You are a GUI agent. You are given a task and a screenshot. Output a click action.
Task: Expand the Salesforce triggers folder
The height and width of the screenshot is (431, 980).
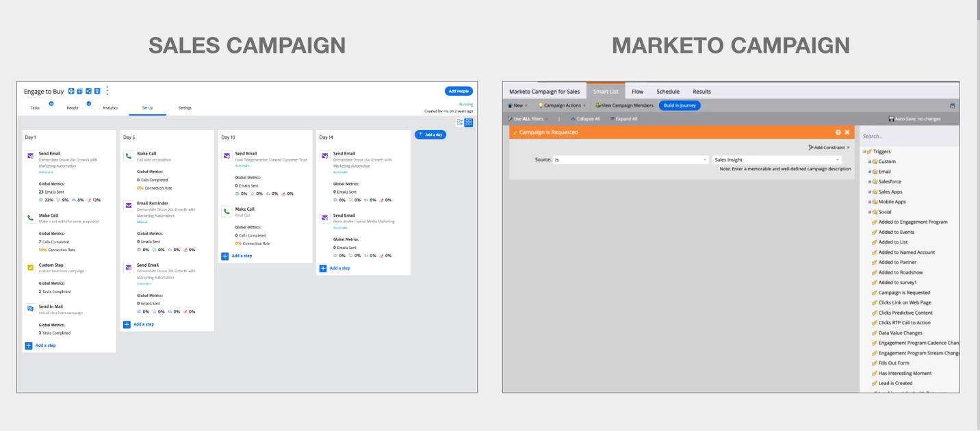coord(870,182)
